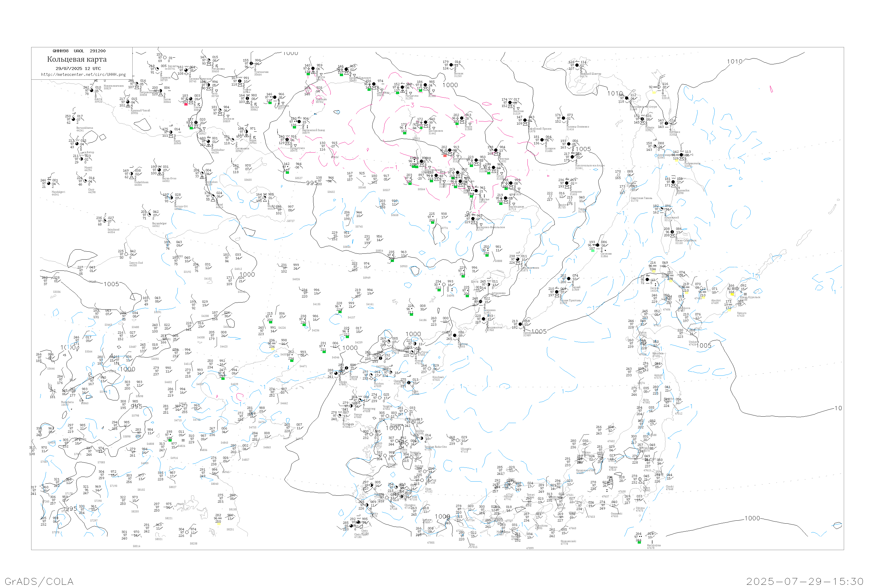This screenshot has height=588, width=882.
Task: Click the Кольцевая карта title
Action: pos(77,59)
